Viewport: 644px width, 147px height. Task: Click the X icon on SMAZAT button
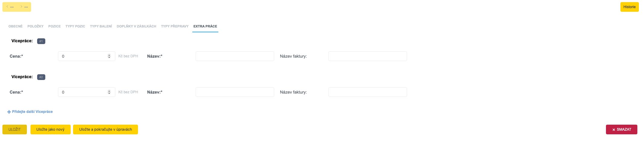[614, 130]
